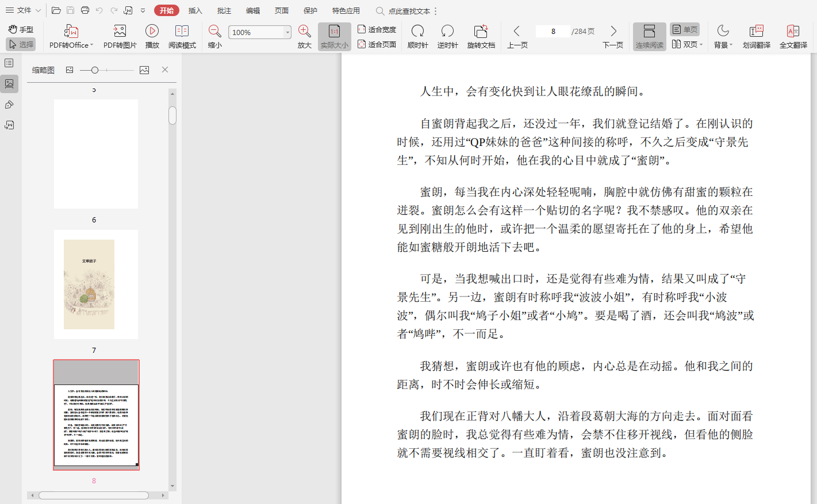Viewport: 817px width, 504px height.
Task: Rotate view with the 逆时针 icon
Action: 447,37
